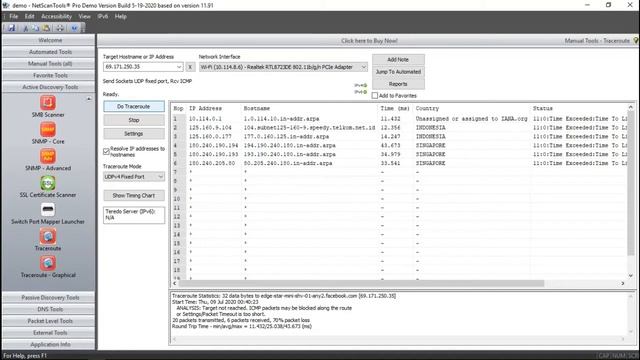Open the Passive Discovery Tools section

(49, 298)
